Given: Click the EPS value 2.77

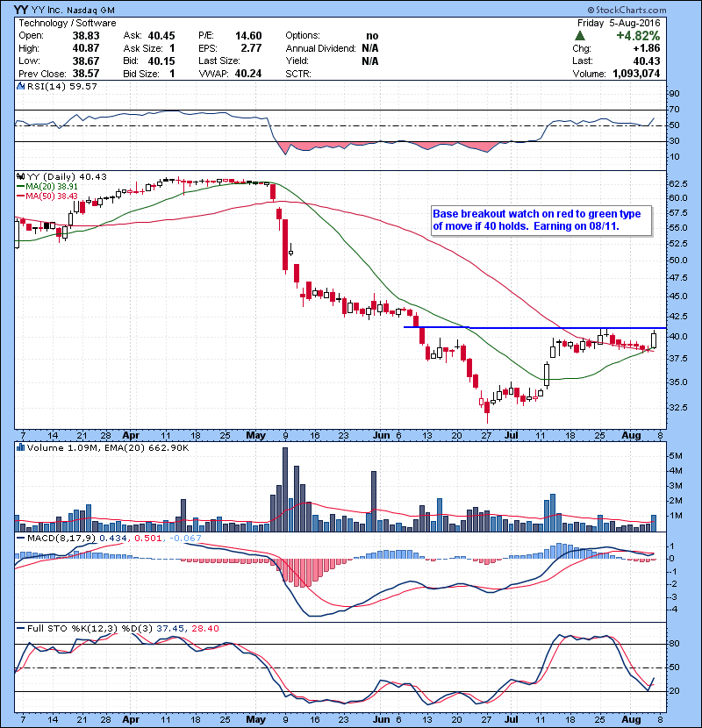Looking at the screenshot, I should coord(251,48).
